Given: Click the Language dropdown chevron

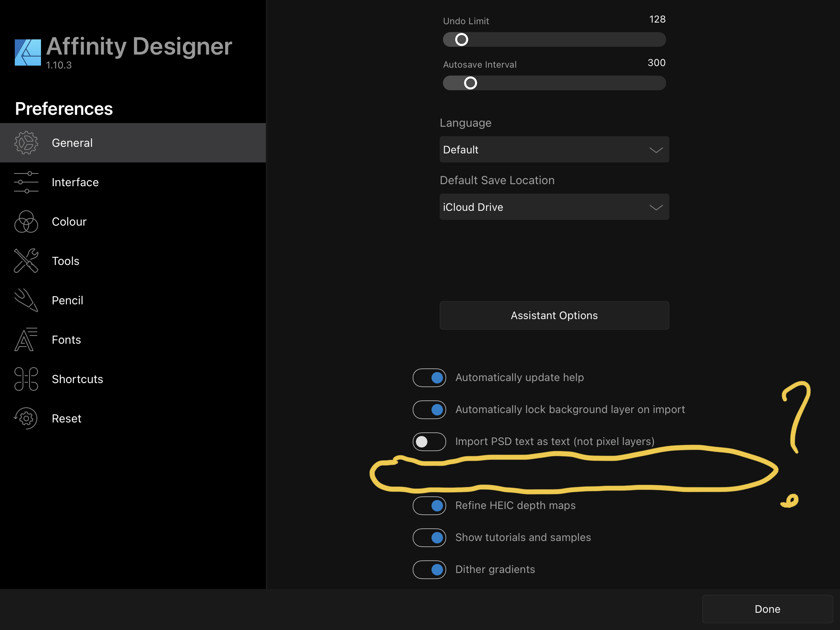Looking at the screenshot, I should coord(656,150).
